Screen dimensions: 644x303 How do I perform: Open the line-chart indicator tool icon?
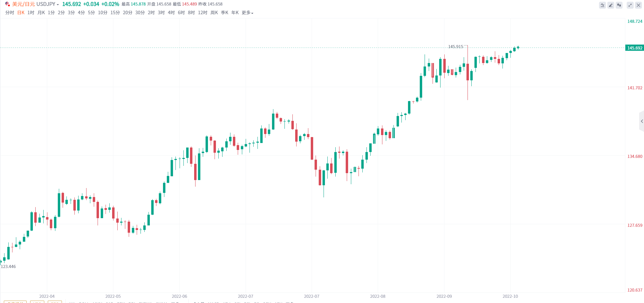[602, 5]
